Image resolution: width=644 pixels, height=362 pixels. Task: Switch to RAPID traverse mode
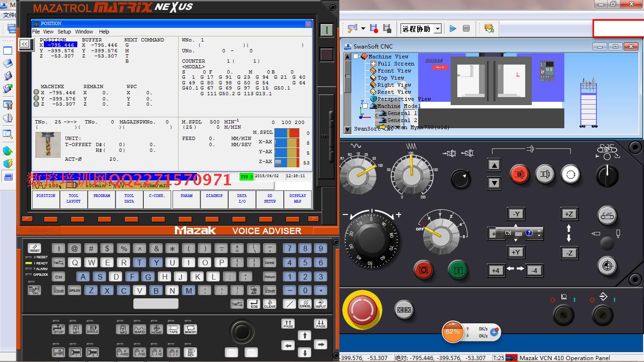click(x=140, y=329)
